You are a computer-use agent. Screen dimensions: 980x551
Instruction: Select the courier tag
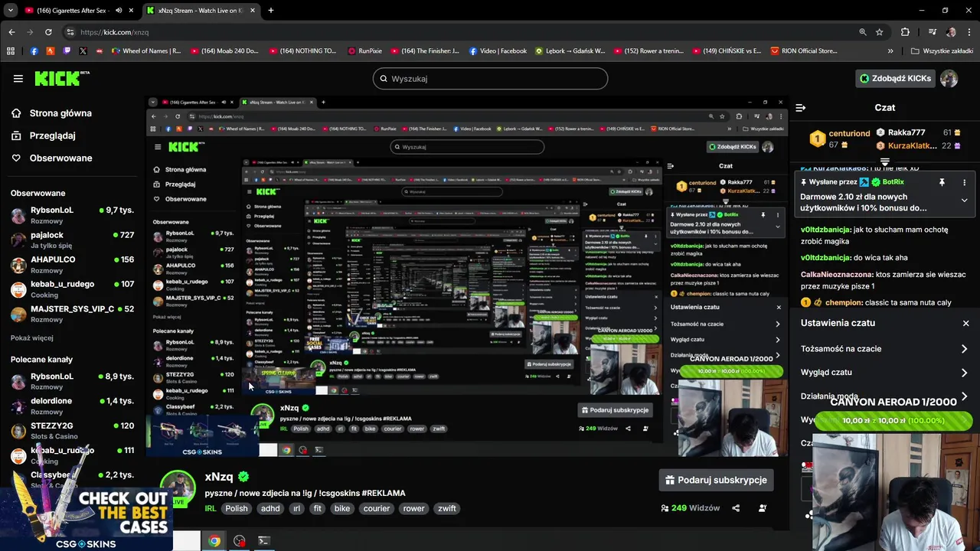pos(377,508)
